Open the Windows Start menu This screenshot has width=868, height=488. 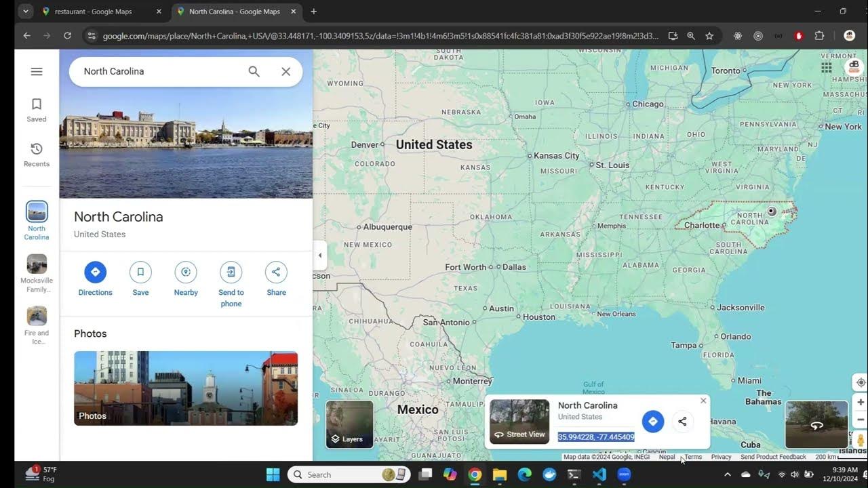[273, 474]
